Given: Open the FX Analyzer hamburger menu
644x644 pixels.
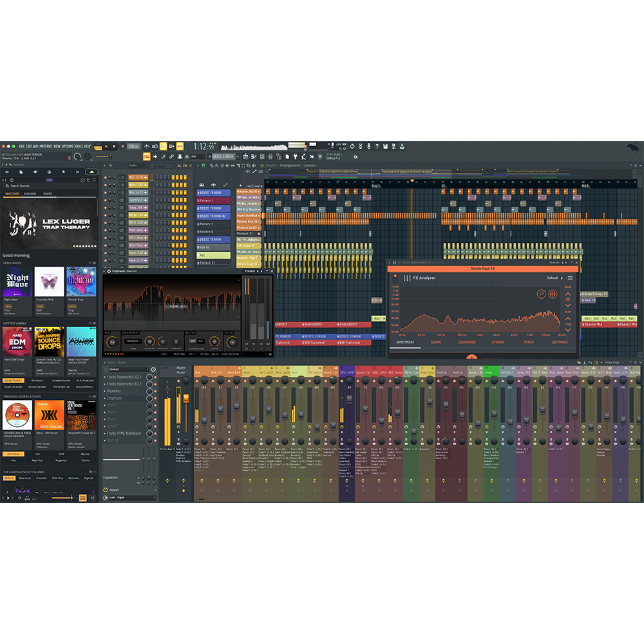Looking at the screenshot, I should tap(570, 278).
